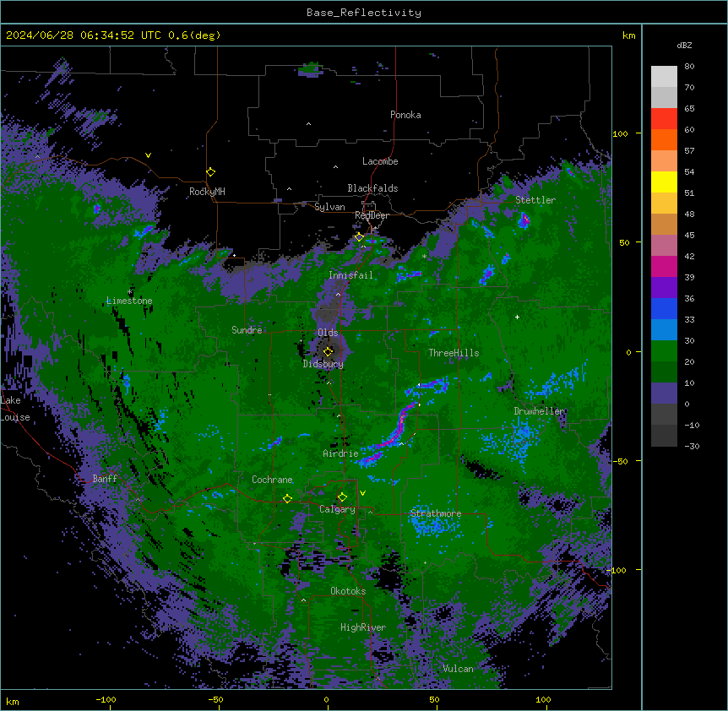Viewport: 728px width, 711px height.
Task: Click the RedDeer city label
Action: tap(372, 215)
